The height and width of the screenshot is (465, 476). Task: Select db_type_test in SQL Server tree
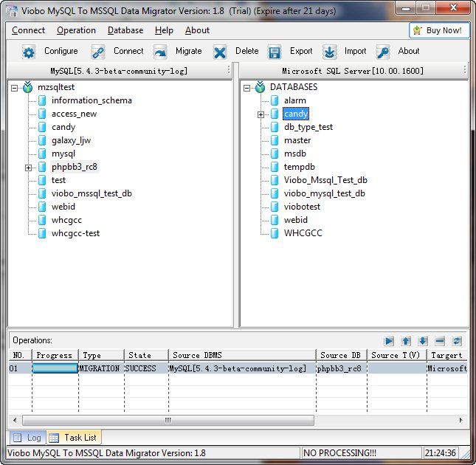click(x=308, y=127)
